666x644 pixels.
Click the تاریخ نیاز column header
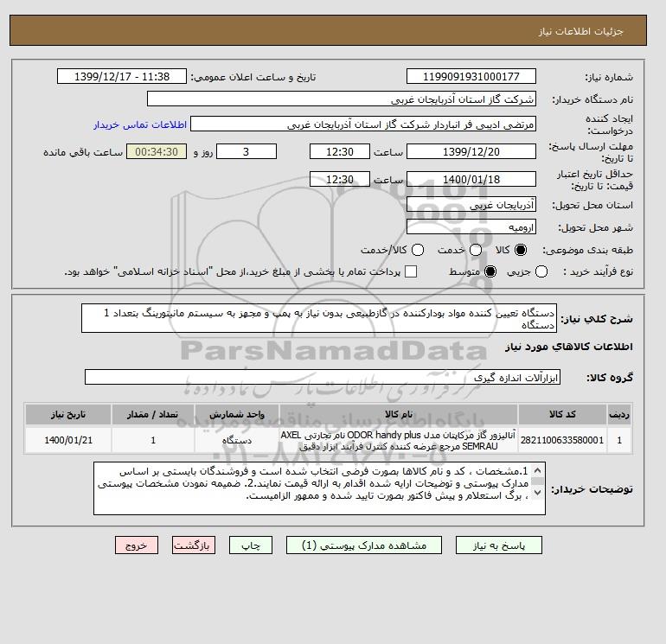pos(68,414)
